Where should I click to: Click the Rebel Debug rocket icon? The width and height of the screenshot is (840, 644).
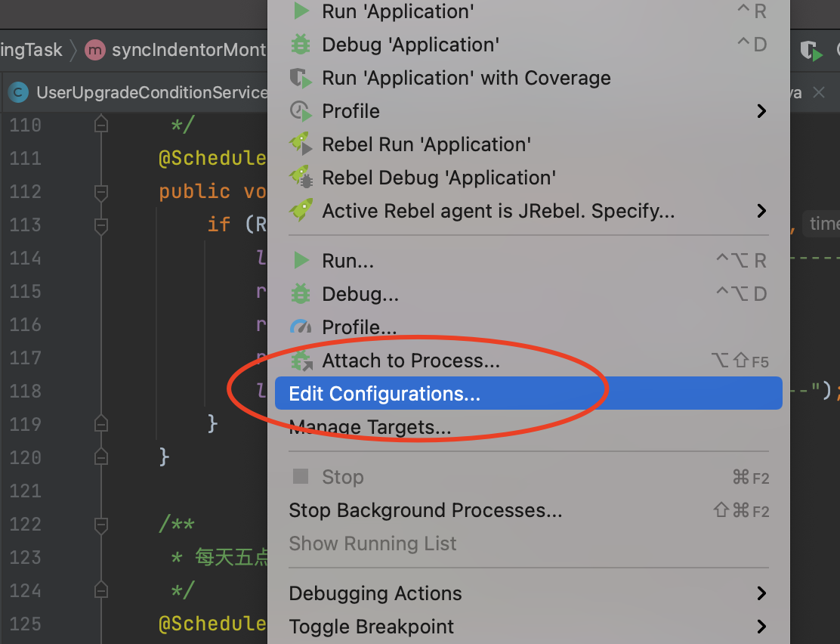pyautogui.click(x=301, y=178)
